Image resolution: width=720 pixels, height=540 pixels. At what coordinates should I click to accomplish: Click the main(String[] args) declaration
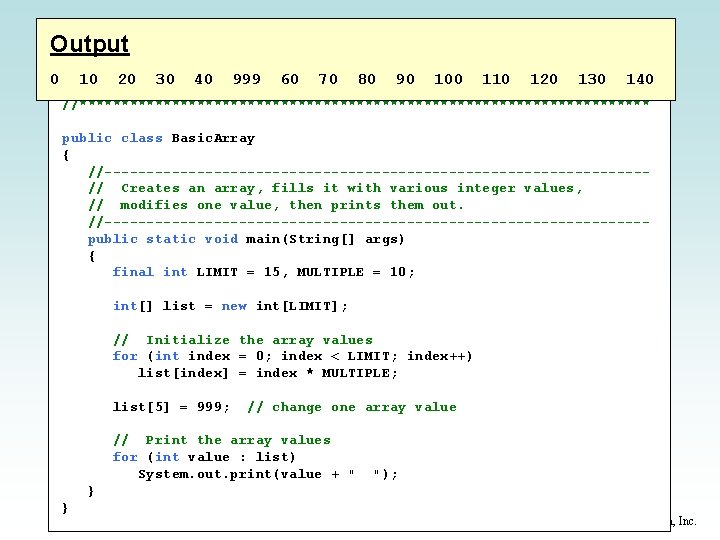[325, 239]
